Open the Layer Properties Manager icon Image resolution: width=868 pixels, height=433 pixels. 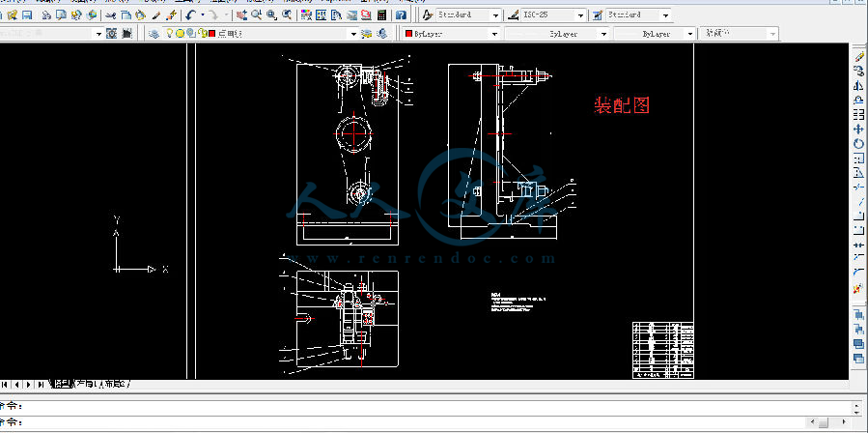[154, 34]
